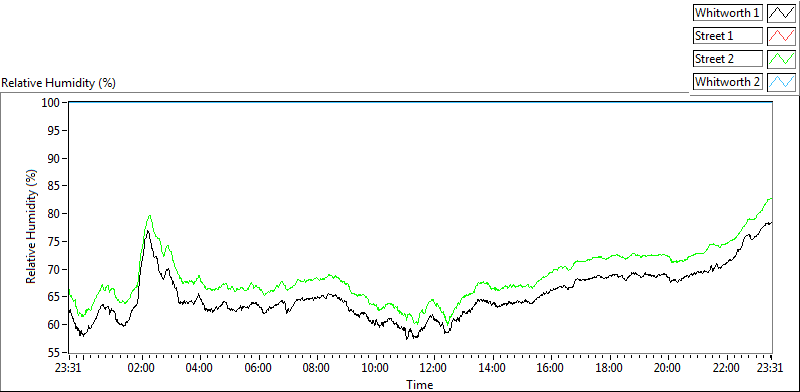Click the 12:00 time tick label
This screenshot has height=392, width=800.
[x=434, y=367]
